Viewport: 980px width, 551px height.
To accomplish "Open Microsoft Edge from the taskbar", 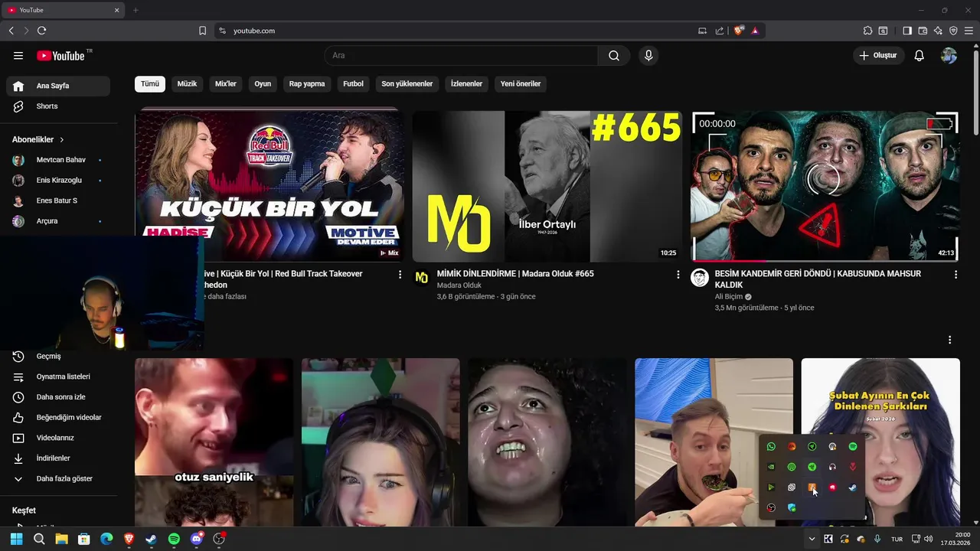I will 106,539.
